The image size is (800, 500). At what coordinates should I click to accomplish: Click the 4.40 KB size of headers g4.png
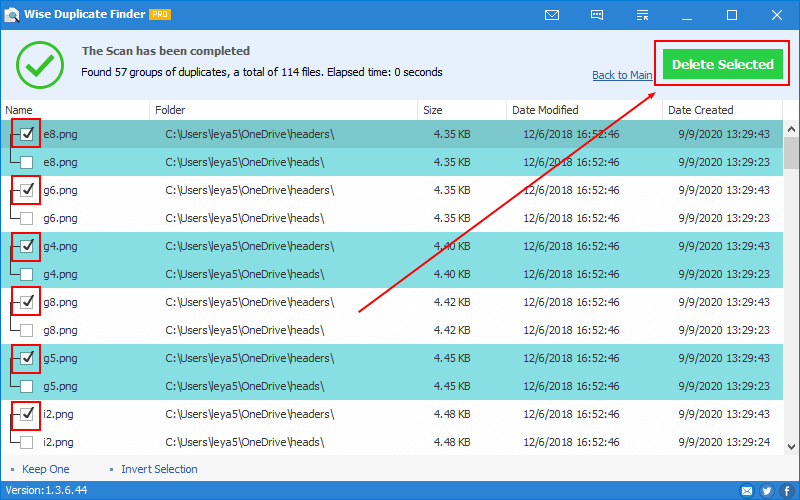[x=452, y=246]
